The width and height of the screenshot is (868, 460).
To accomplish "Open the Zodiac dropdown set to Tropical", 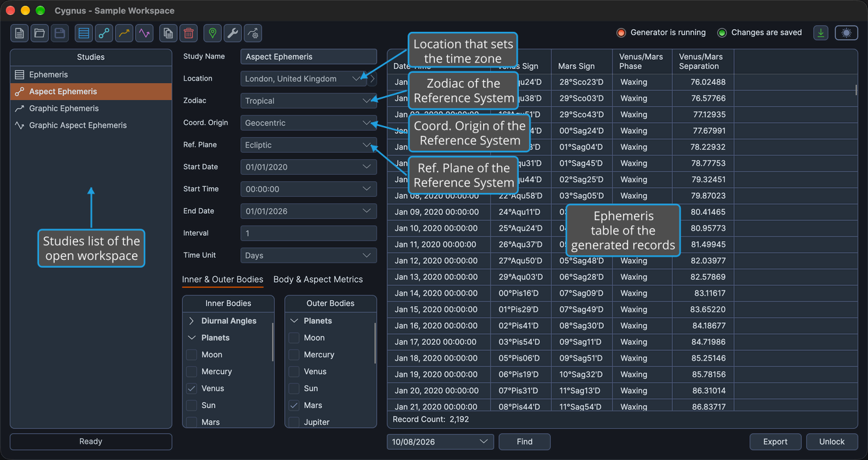I will tap(308, 101).
